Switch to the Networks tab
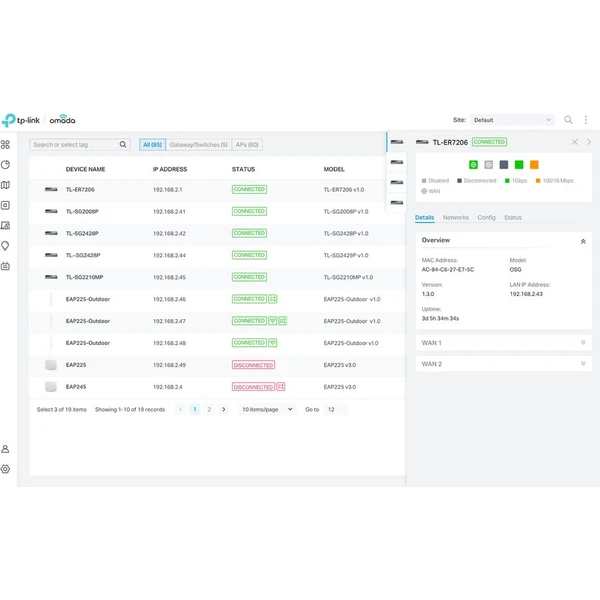Screen dimensions: 600x600 (455, 217)
